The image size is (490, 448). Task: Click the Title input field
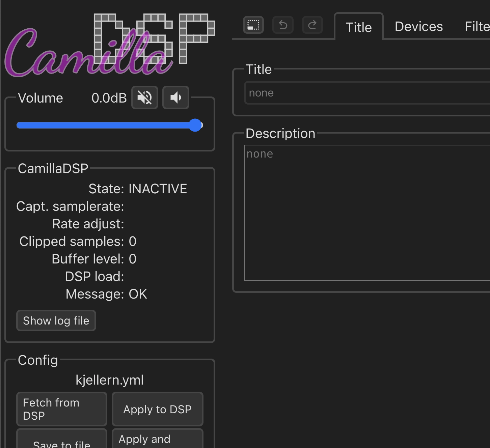click(x=367, y=93)
